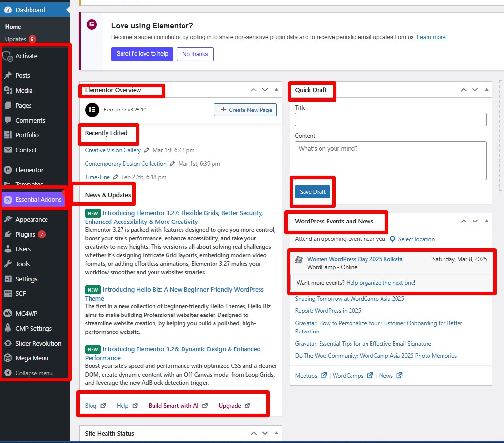Open the Appearance menu item
Image resolution: width=504 pixels, height=443 pixels.
coord(31,219)
